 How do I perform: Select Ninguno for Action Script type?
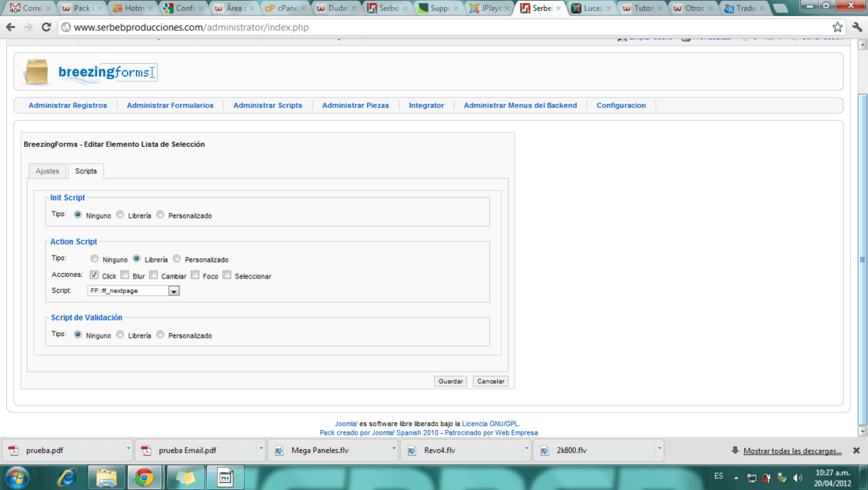[x=94, y=259]
